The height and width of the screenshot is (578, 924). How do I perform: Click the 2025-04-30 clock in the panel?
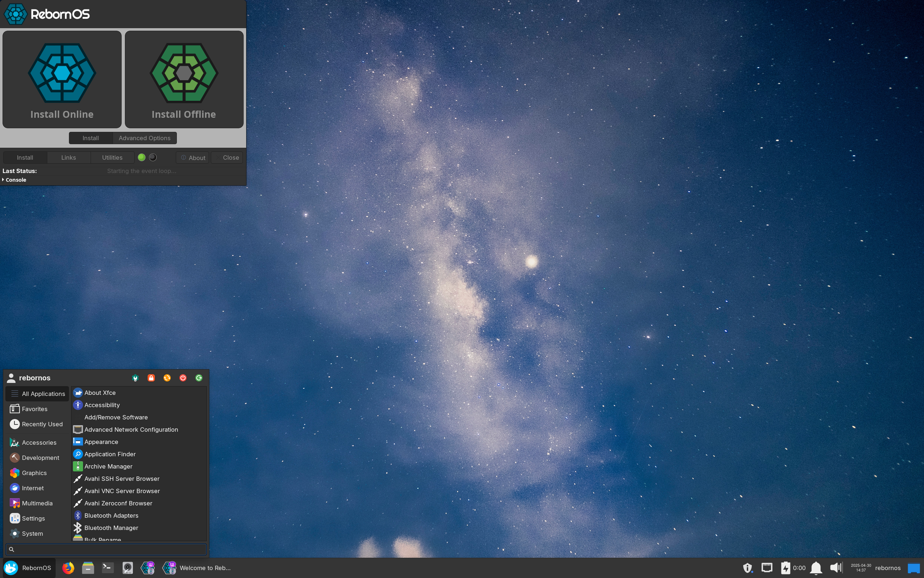click(860, 568)
